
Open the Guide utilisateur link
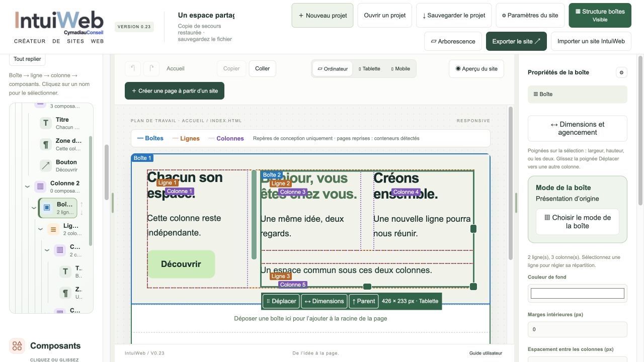click(x=486, y=353)
